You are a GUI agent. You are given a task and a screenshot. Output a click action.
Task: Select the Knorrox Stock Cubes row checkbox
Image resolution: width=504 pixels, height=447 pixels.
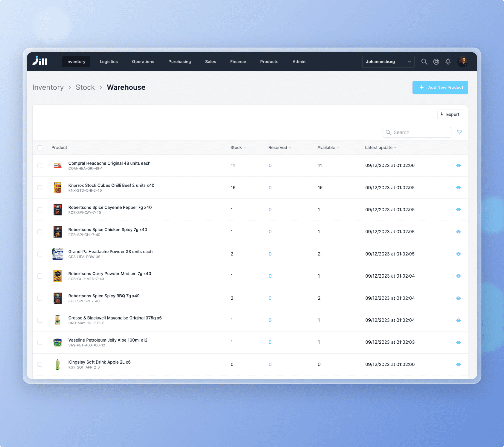click(x=40, y=188)
